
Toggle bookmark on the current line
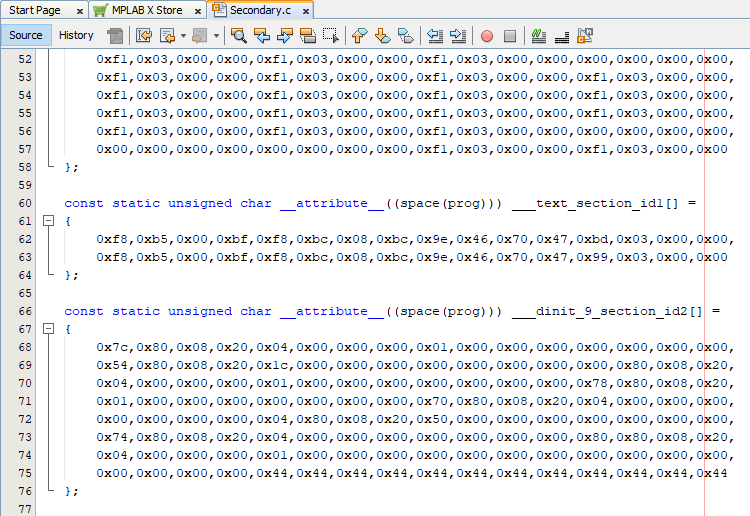406,35
